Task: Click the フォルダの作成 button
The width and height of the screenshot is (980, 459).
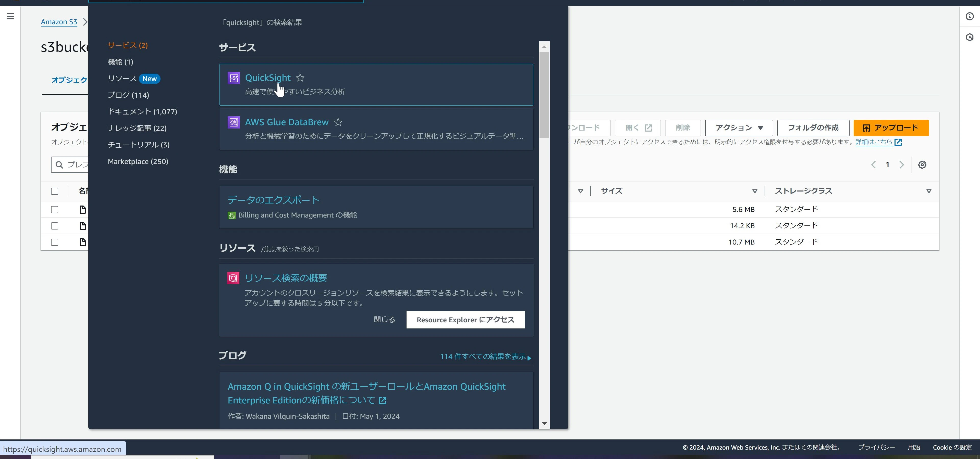Action: coord(813,128)
